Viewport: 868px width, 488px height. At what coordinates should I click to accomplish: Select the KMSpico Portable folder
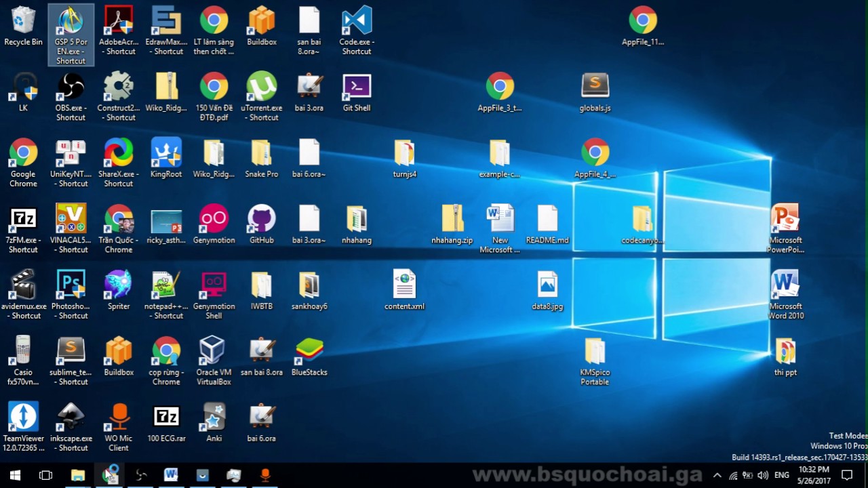click(x=595, y=361)
